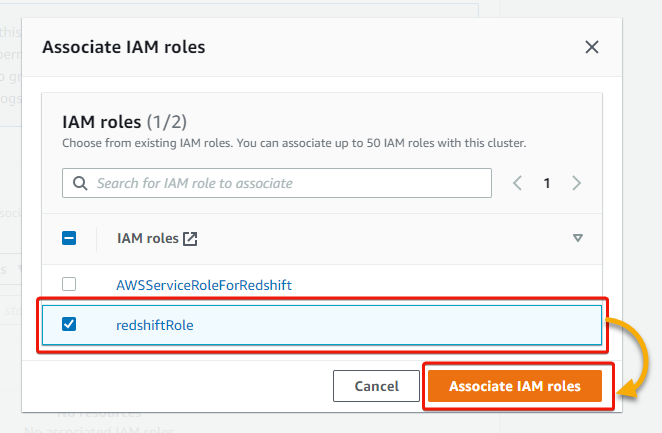
Task: Click the IAM roles column header
Action: [148, 238]
